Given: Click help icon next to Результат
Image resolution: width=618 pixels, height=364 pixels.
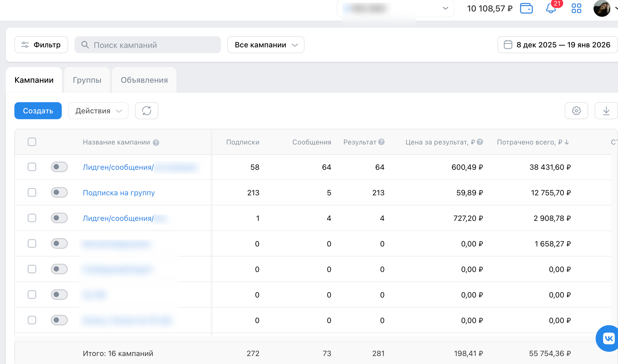Looking at the screenshot, I should click(381, 142).
